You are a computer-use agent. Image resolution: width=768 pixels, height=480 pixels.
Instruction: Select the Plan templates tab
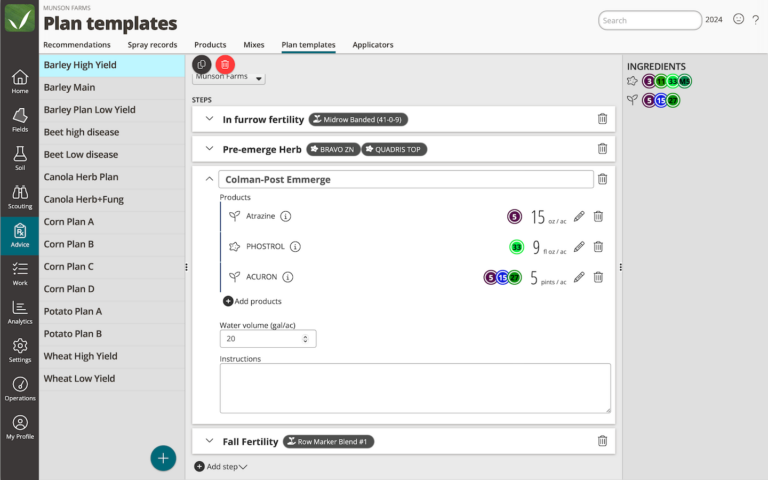pyautogui.click(x=308, y=45)
